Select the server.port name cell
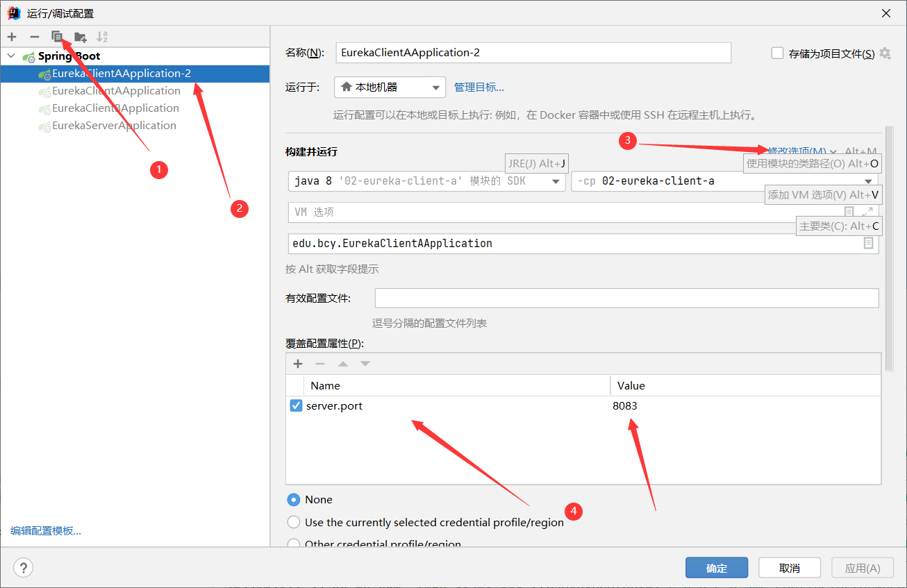The height and width of the screenshot is (588, 907). [457, 406]
